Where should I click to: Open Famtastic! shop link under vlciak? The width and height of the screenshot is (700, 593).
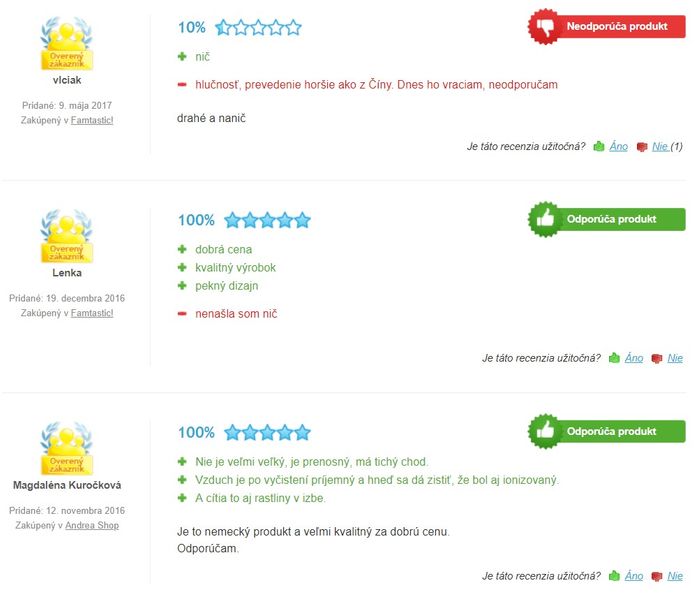[x=92, y=120]
